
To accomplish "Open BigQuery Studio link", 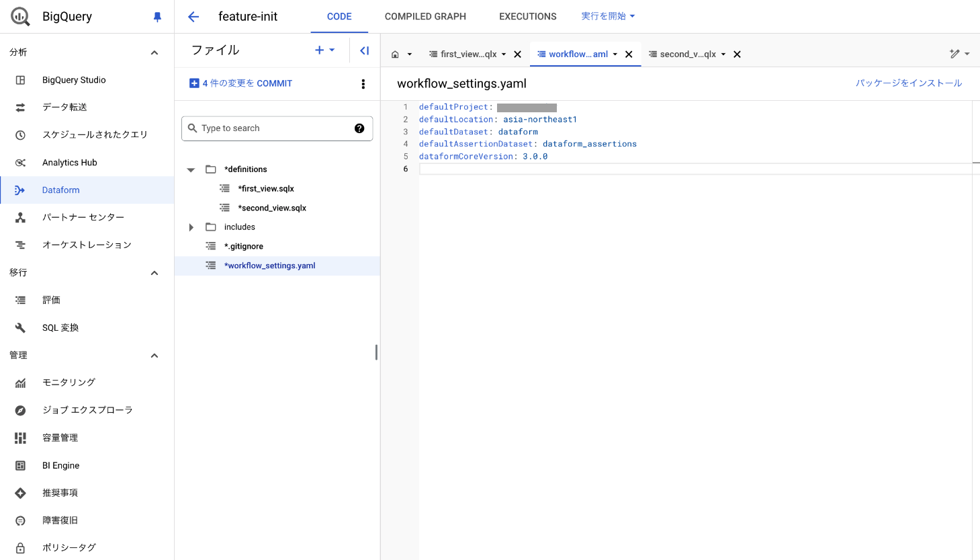I will [x=74, y=80].
